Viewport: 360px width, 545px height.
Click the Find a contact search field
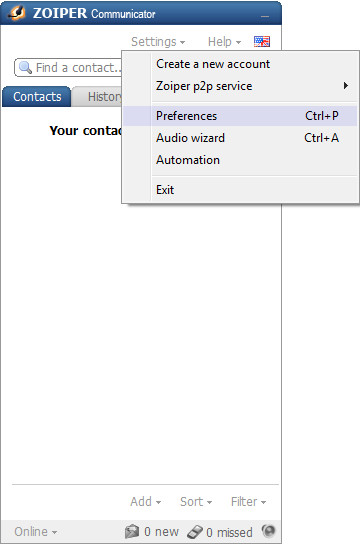tap(68, 67)
